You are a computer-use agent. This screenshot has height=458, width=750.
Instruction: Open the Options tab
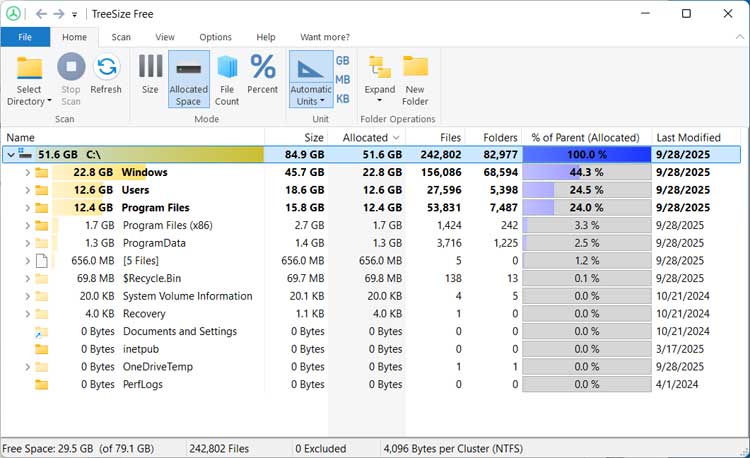click(x=215, y=37)
